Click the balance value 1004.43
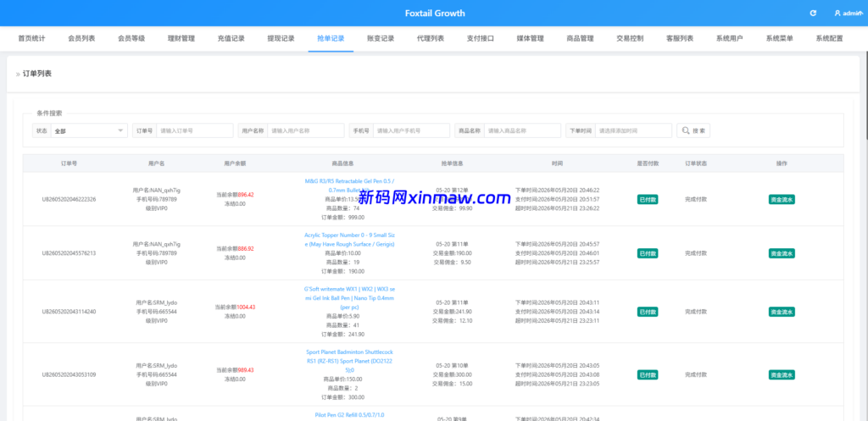 click(x=246, y=307)
